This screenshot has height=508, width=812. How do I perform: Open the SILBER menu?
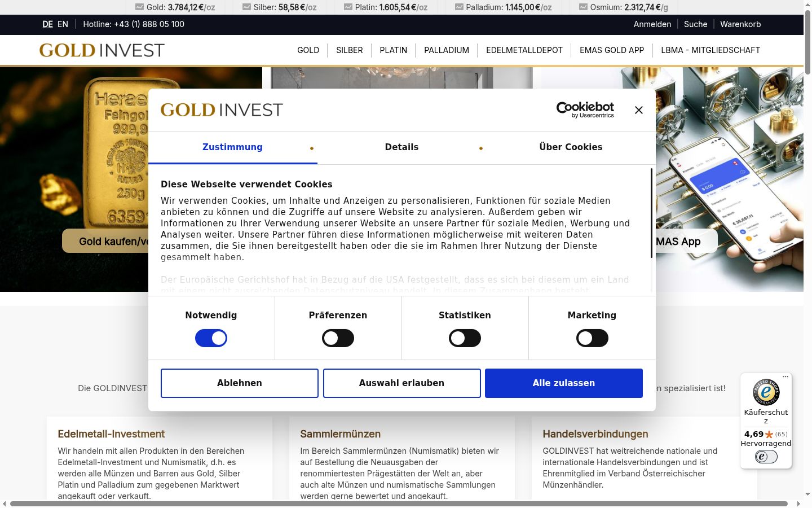[x=350, y=50]
